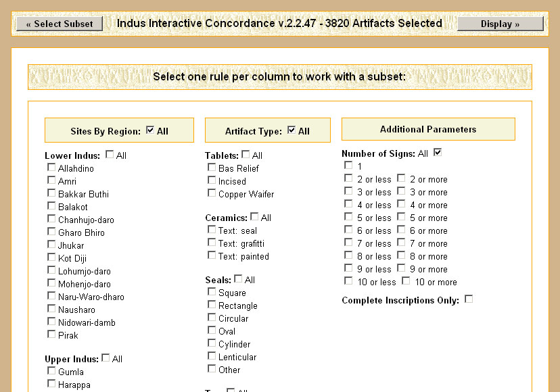Tick the Lohumjo-daro checkbox
The image size is (560, 392).
click(51, 270)
